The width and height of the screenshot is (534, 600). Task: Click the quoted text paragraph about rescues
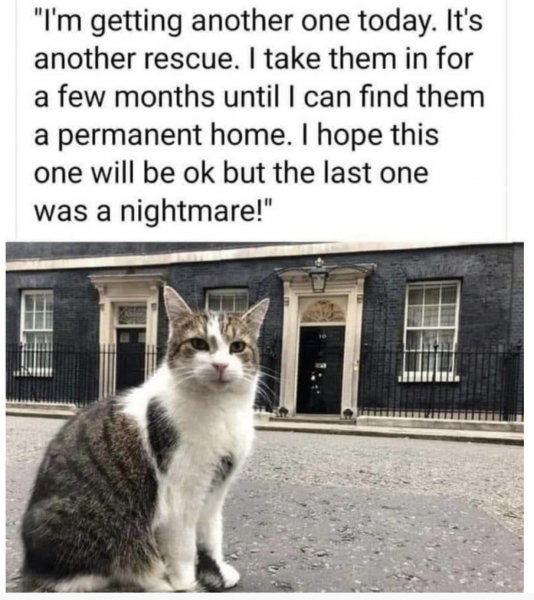[259, 116]
